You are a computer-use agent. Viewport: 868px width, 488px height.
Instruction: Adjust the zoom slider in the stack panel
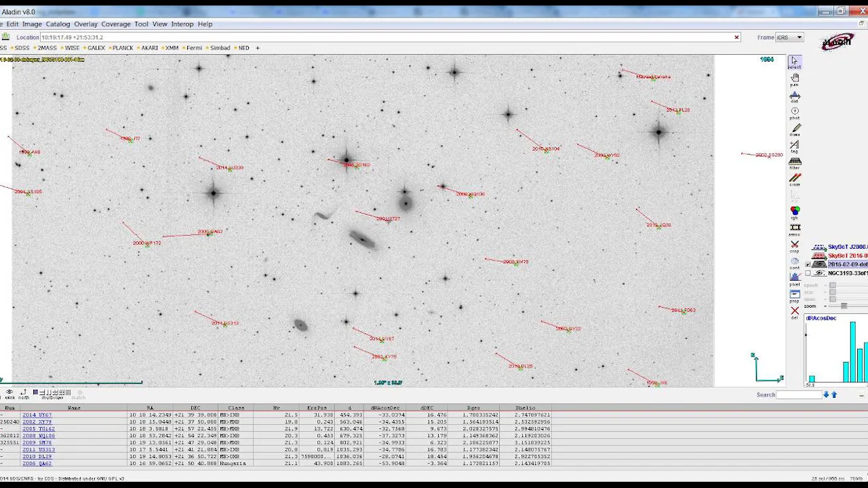pyautogui.click(x=844, y=306)
